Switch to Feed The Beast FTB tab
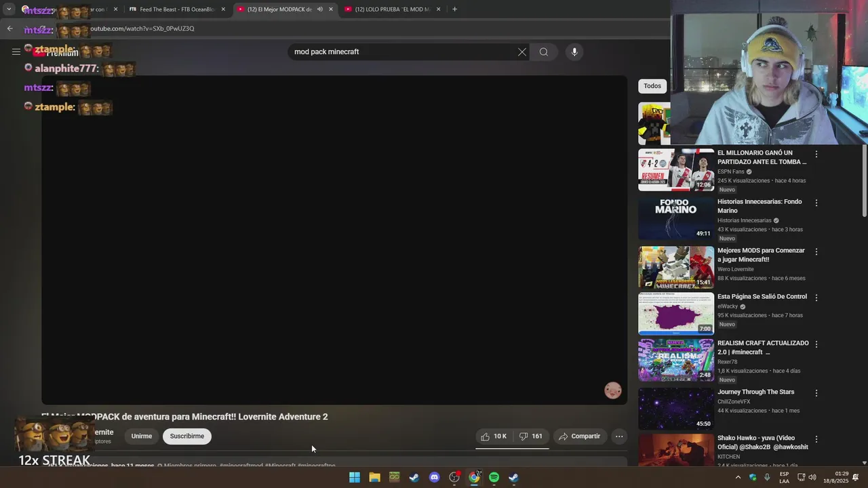 [177, 9]
